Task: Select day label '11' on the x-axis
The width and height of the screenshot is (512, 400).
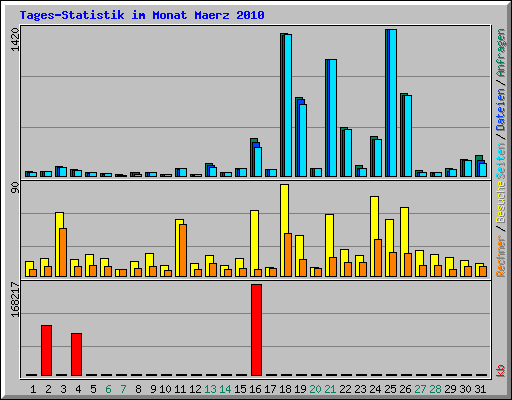Action: coord(180,389)
